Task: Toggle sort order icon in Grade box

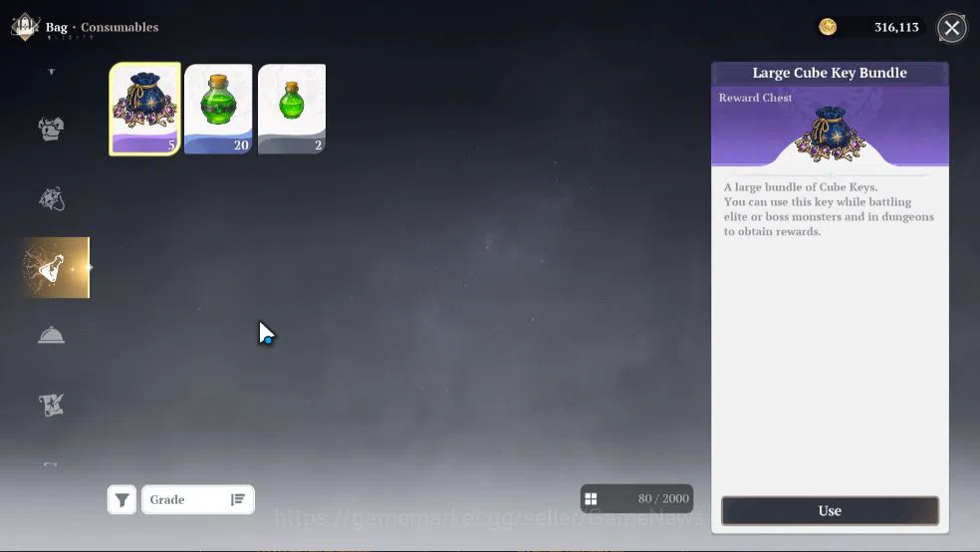Action: click(237, 499)
